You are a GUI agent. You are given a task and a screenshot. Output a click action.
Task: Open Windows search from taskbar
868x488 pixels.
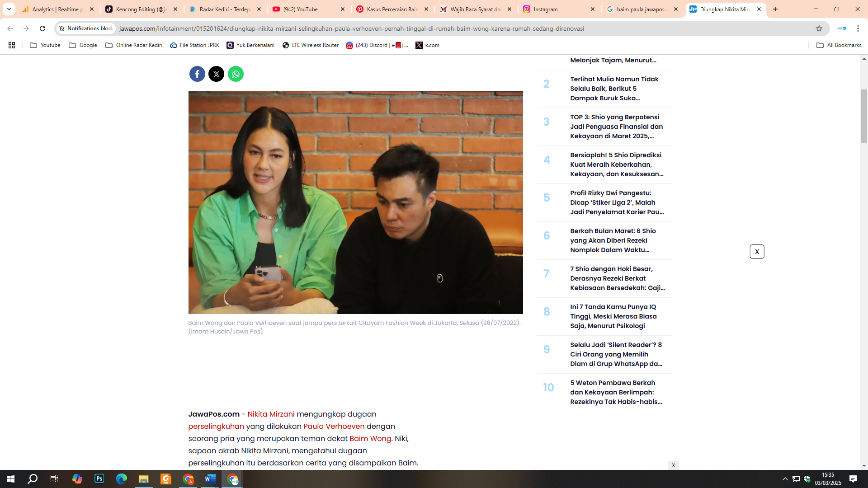point(33,479)
